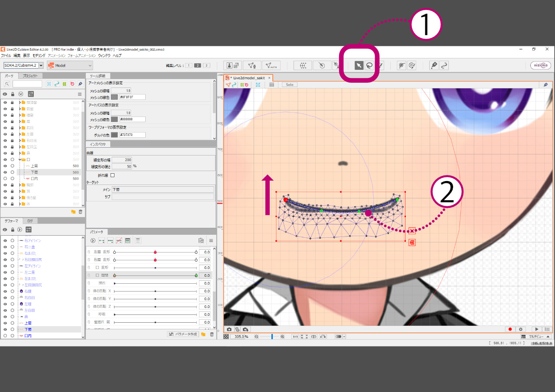Take a canvas screenshot with camera icon
This screenshot has height=392, width=555.
229,330
